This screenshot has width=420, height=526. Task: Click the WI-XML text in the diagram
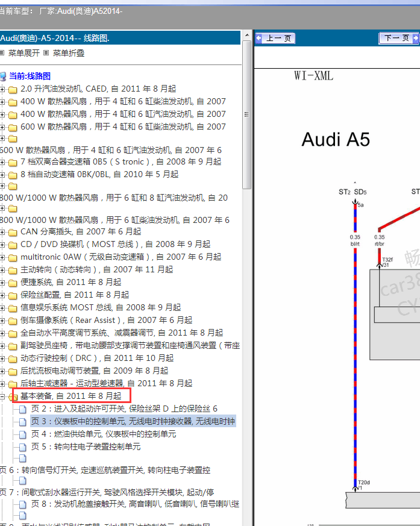(x=314, y=75)
